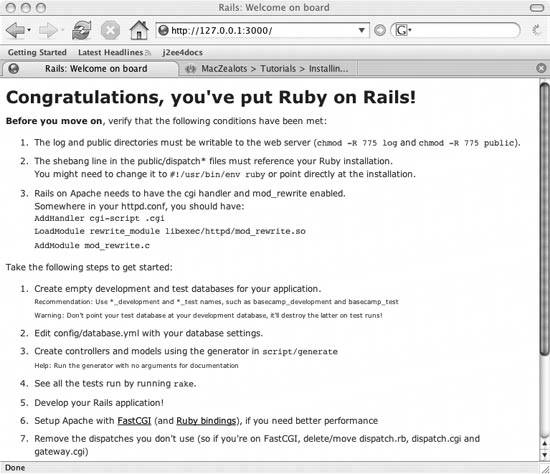This screenshot has width=550, height=474.
Task: Open the j2ee4docs bookmark
Action: click(182, 52)
